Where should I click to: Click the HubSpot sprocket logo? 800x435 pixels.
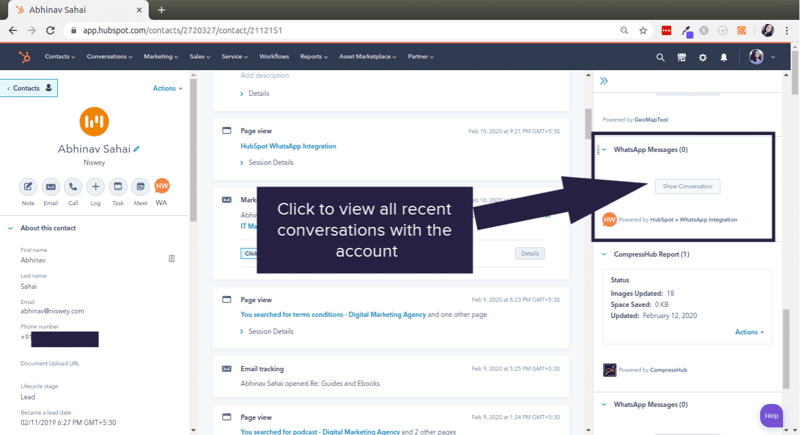(24, 57)
